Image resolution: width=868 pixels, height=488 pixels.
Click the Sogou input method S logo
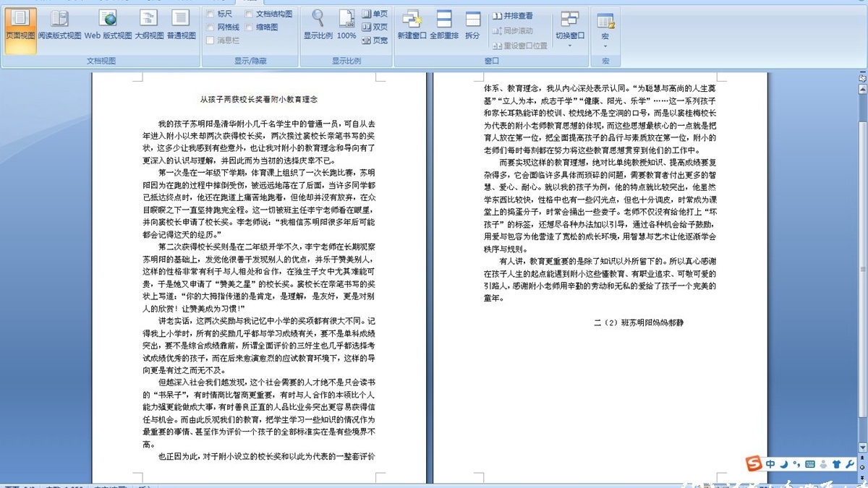click(754, 463)
